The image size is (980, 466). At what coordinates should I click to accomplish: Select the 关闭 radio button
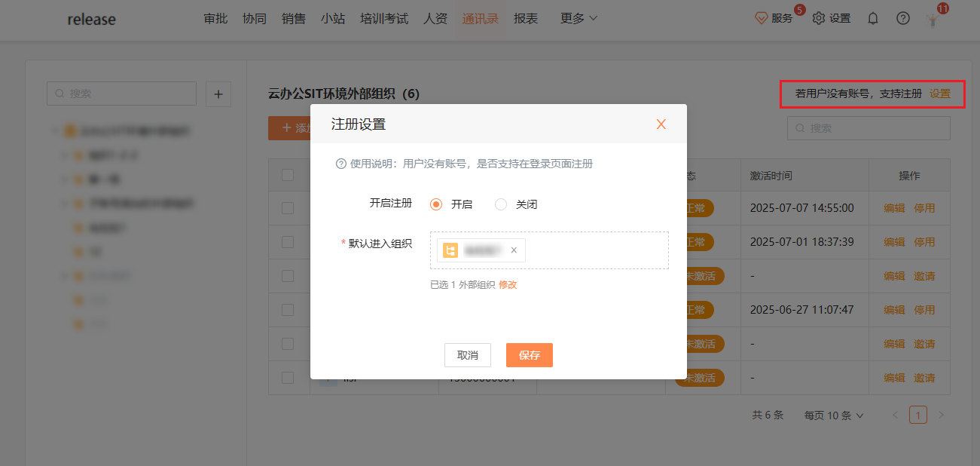coord(501,204)
